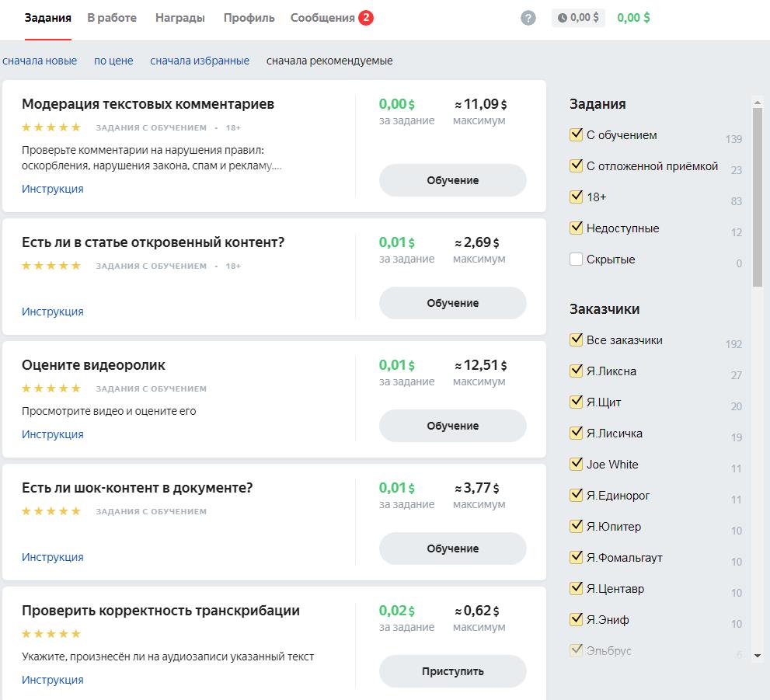Image resolution: width=770 pixels, height=700 pixels.
Task: Click the scrollbar up arrow in filter panel
Action: (758, 103)
